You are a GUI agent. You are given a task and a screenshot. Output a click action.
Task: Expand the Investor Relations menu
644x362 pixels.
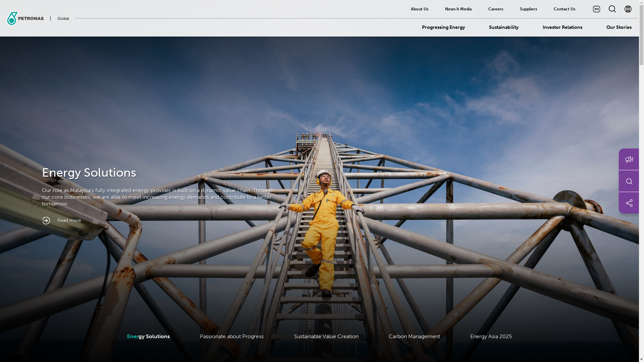click(562, 27)
